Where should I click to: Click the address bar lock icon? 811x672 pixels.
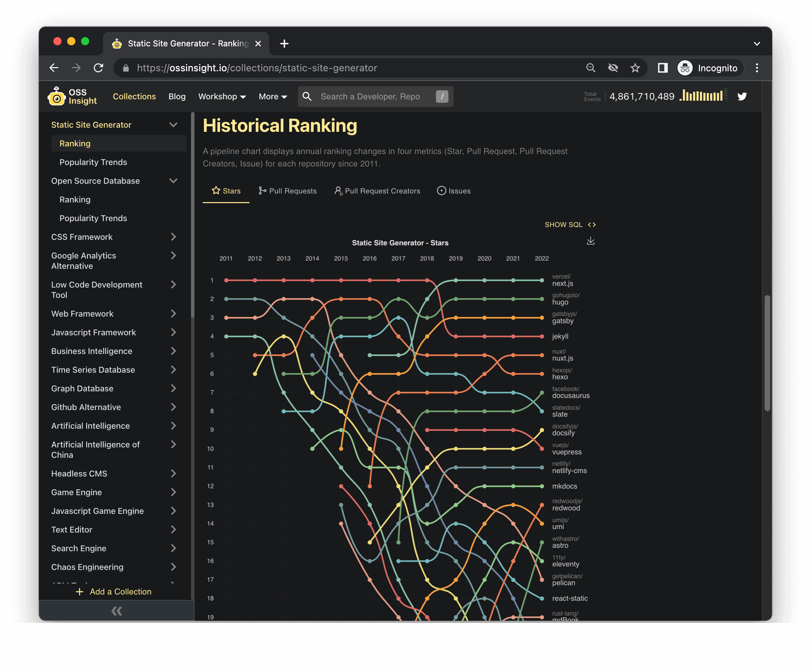coord(126,68)
